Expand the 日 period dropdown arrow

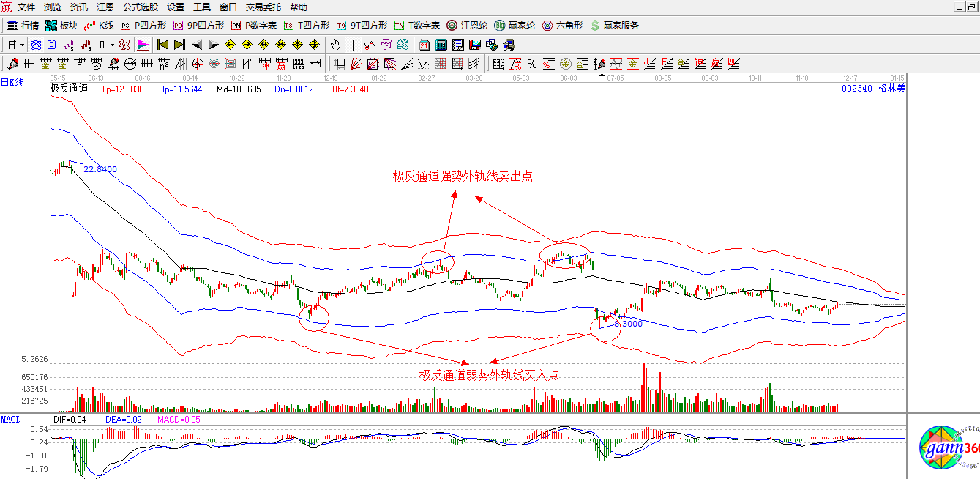click(x=23, y=45)
